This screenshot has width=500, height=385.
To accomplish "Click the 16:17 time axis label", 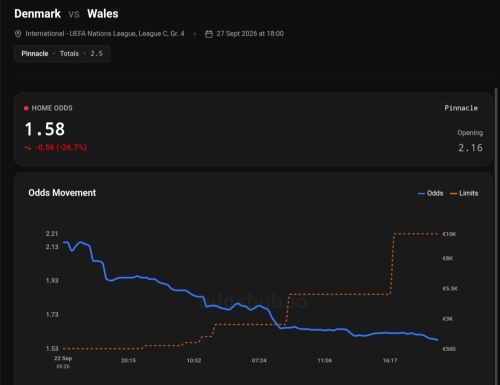I will (x=390, y=360).
